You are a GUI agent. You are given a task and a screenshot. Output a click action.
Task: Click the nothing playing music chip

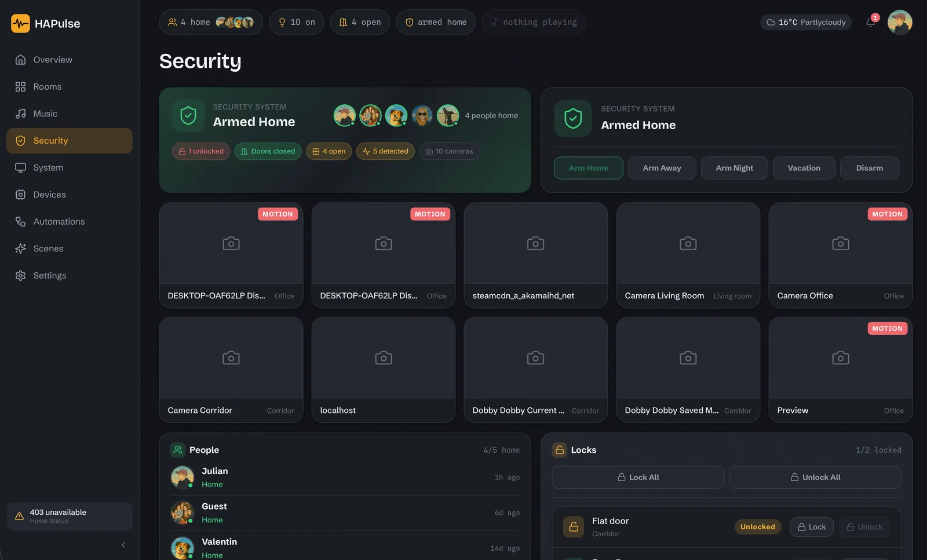tap(534, 22)
